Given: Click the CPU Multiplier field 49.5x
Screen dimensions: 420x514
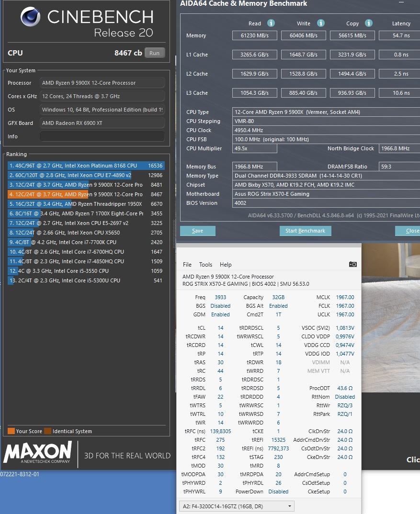Looking at the screenshot, I should coord(255,148).
